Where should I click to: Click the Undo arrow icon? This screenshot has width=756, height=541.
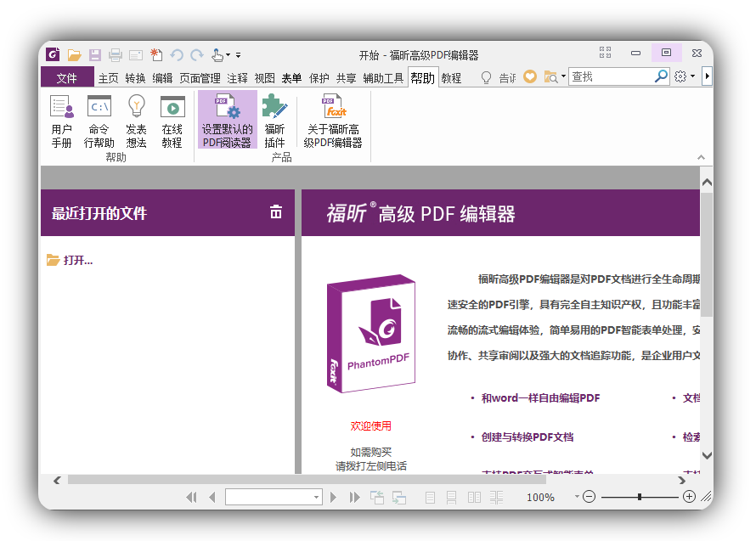pyautogui.click(x=175, y=54)
